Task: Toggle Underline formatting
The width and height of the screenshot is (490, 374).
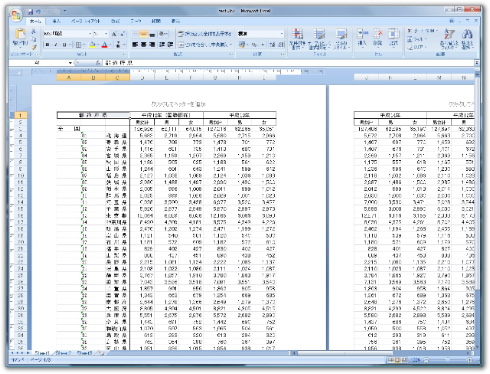Action: [64, 45]
